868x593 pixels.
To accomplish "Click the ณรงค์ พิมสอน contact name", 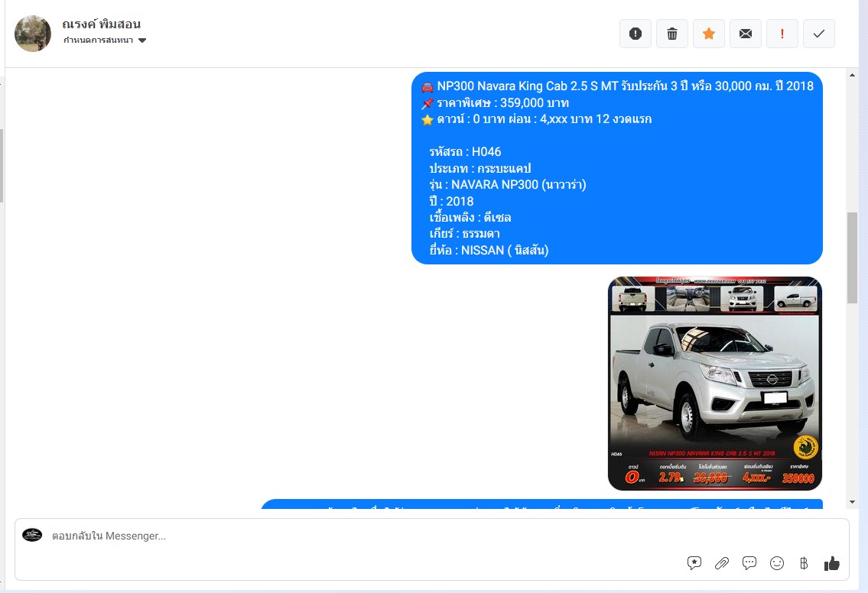I will [x=101, y=24].
